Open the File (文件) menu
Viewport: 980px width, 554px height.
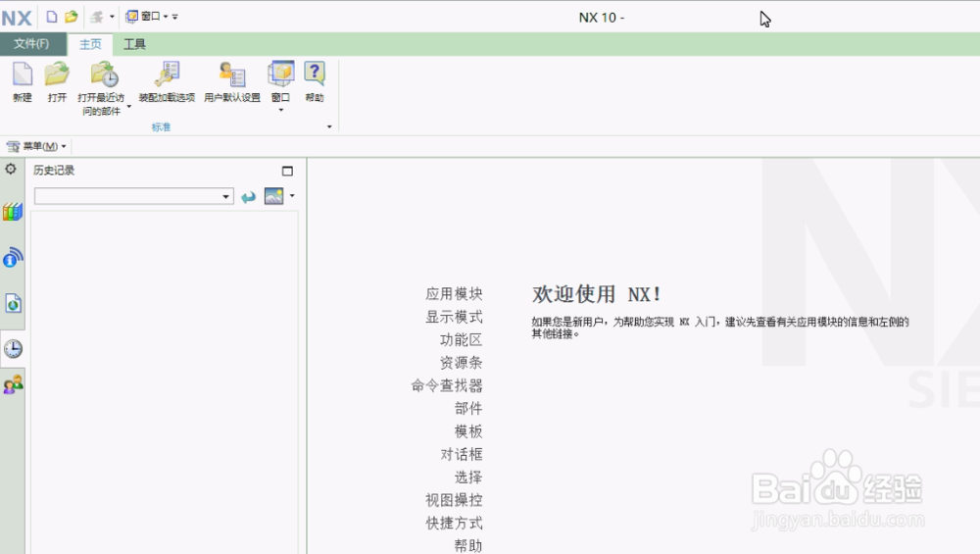[32, 44]
